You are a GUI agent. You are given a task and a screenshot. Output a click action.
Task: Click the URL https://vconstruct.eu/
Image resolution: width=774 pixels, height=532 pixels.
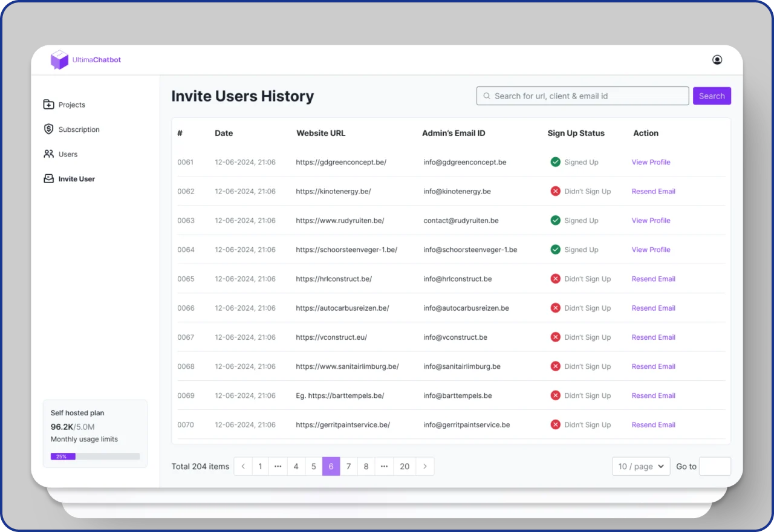pyautogui.click(x=331, y=337)
